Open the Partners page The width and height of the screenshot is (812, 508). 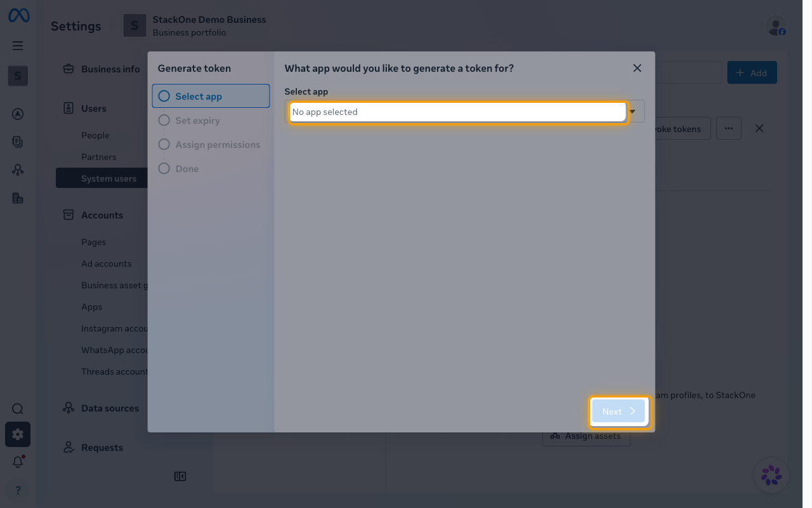click(98, 157)
